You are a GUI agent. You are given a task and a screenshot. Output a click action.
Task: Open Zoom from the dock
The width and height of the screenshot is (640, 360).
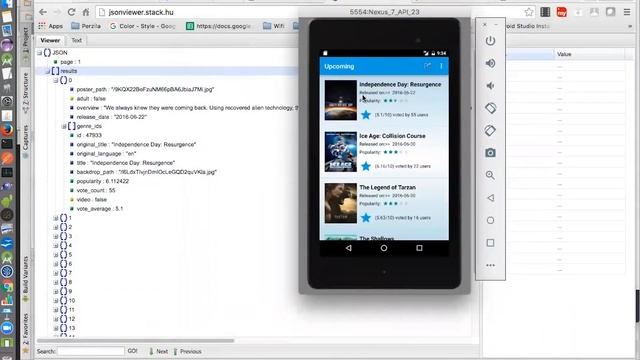tap(7, 328)
